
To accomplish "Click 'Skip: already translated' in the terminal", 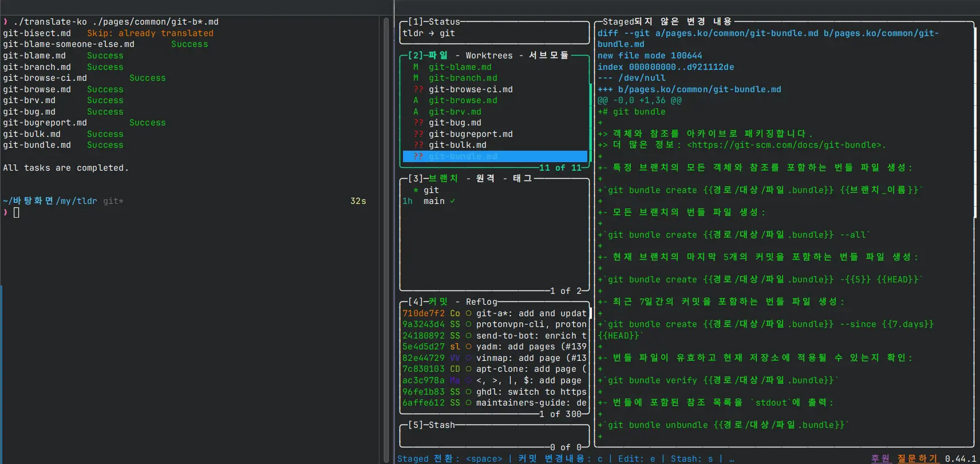I will click(x=150, y=33).
